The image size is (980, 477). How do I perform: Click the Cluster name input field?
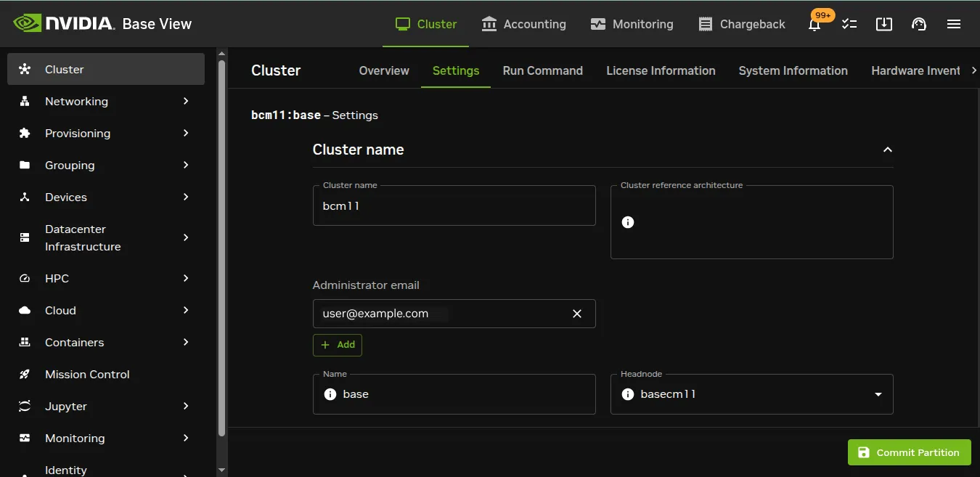click(454, 205)
